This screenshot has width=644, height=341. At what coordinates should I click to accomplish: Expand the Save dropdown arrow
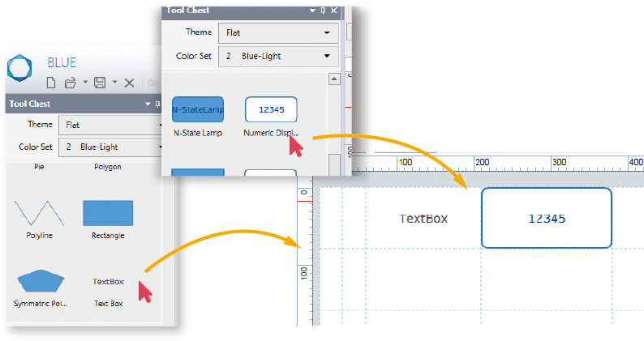[x=114, y=83]
